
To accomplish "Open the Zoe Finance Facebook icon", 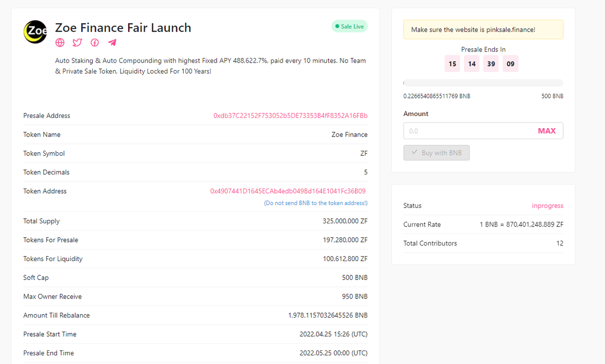I will tap(95, 42).
